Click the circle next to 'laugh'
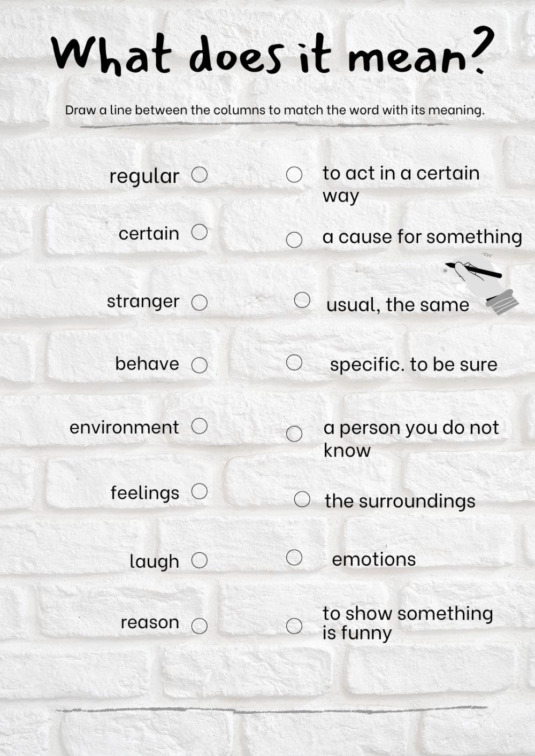Image resolution: width=535 pixels, height=756 pixels. pos(200,560)
